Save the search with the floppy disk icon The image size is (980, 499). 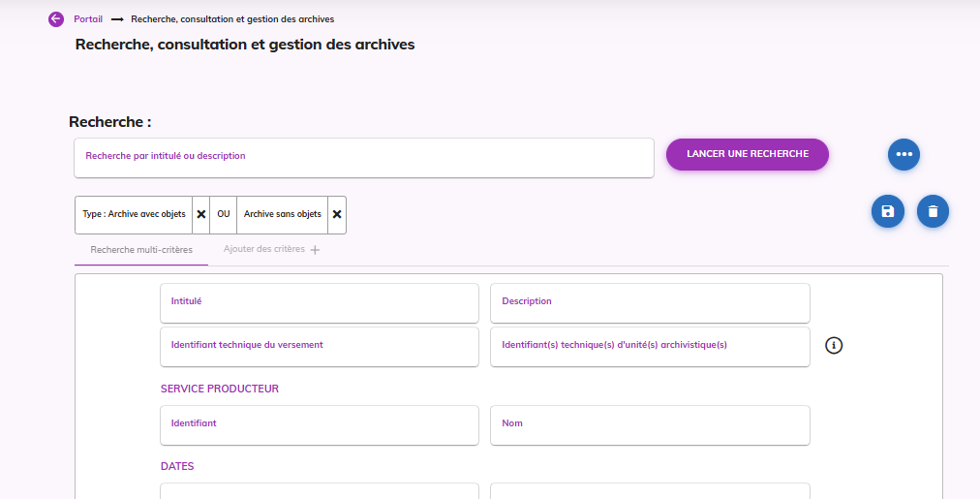(887, 211)
